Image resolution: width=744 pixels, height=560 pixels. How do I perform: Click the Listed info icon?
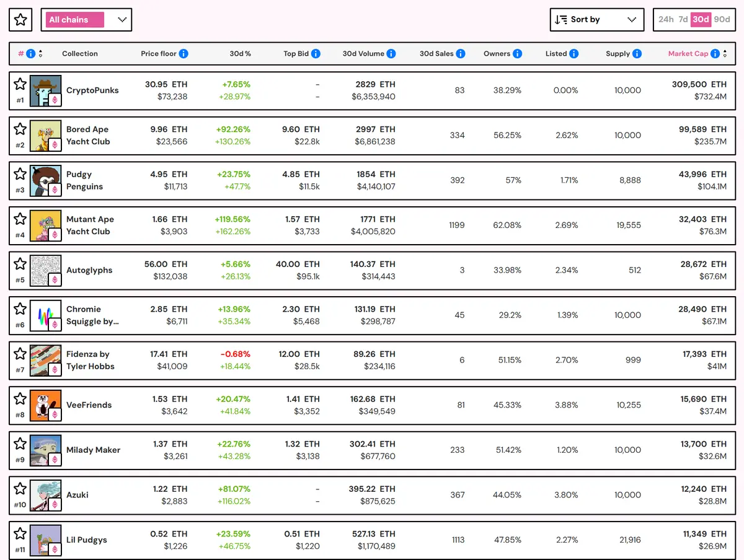point(574,54)
